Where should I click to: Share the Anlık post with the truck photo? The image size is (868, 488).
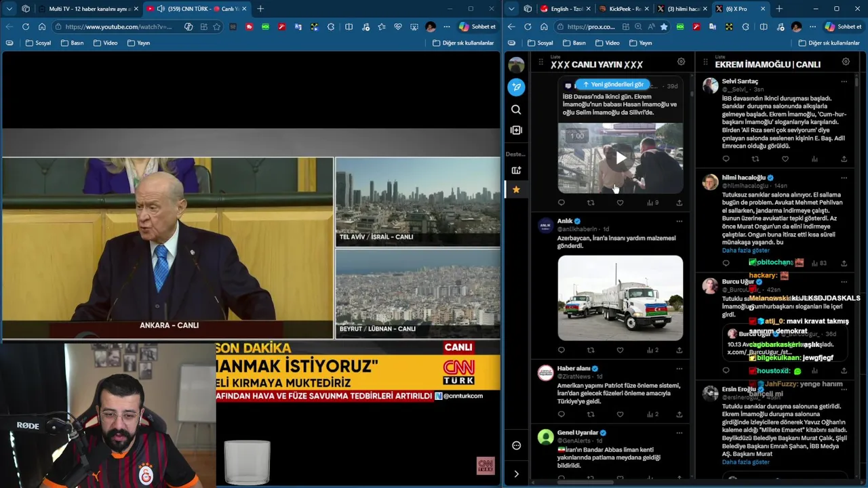tap(679, 350)
